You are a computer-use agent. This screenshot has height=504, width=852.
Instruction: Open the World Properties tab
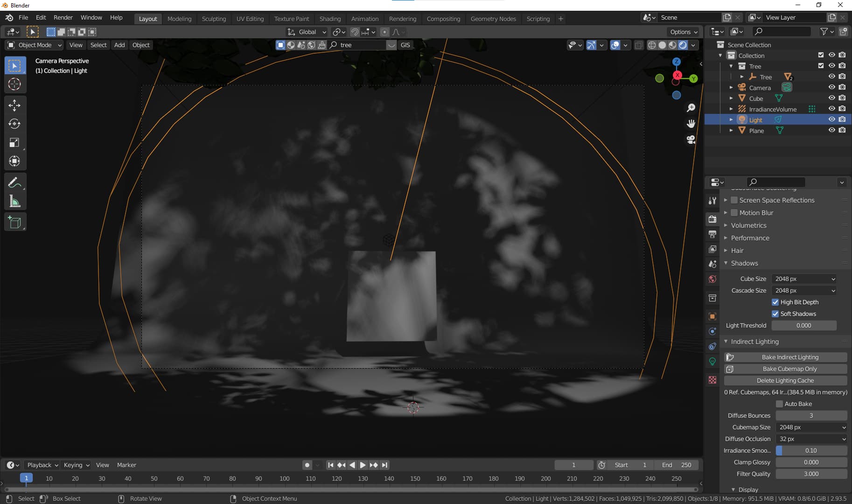tap(712, 279)
